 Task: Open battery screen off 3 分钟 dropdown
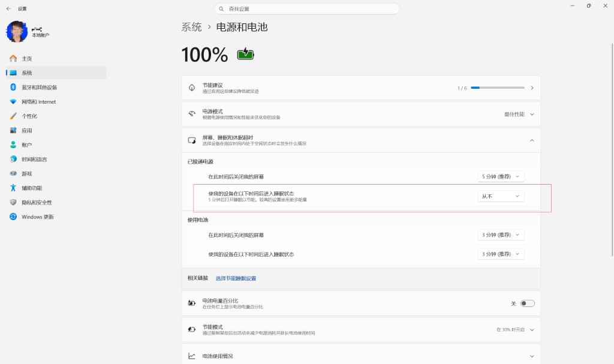tap(501, 235)
